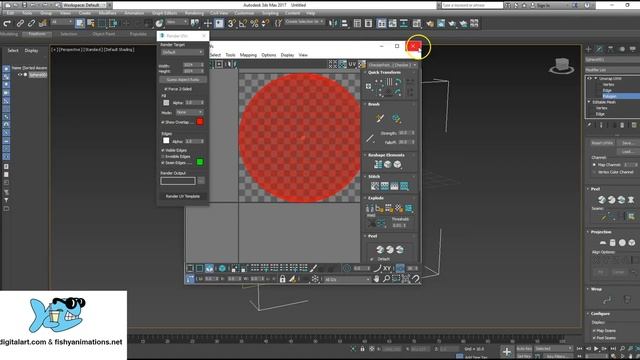Open the Create panel plus icon
The image size is (640, 360).
tap(588, 49)
